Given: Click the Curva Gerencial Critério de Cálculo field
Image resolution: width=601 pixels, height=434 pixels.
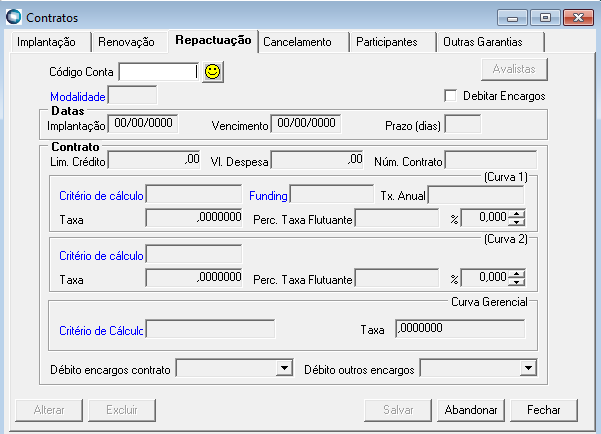Looking at the screenshot, I should 210,329.
